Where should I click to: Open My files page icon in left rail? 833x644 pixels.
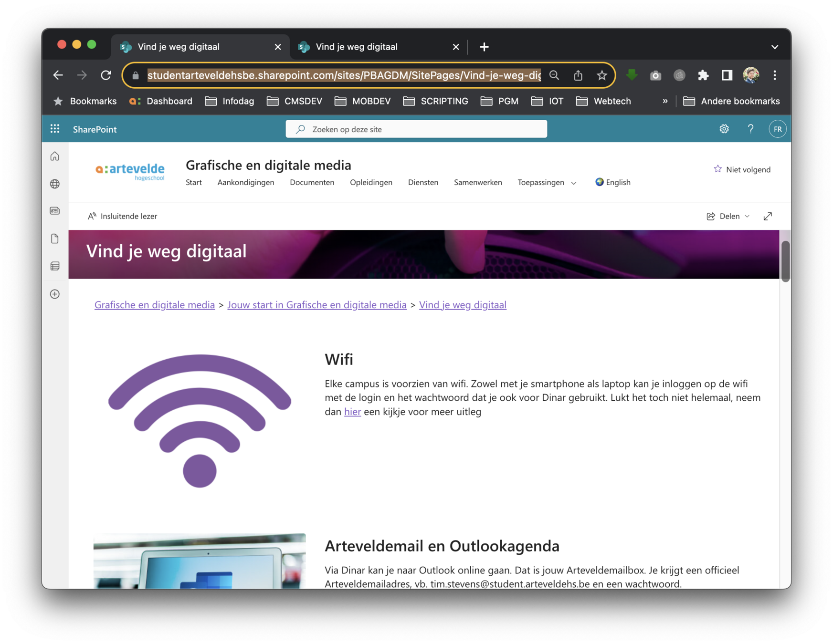point(55,239)
